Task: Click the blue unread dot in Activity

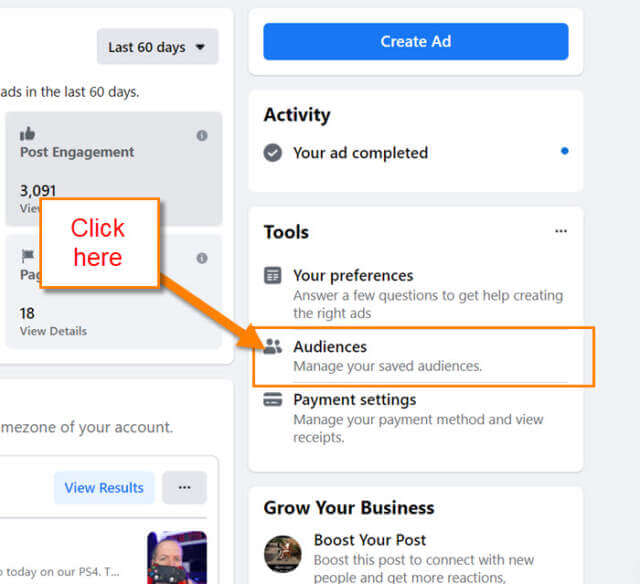Action: [x=564, y=151]
